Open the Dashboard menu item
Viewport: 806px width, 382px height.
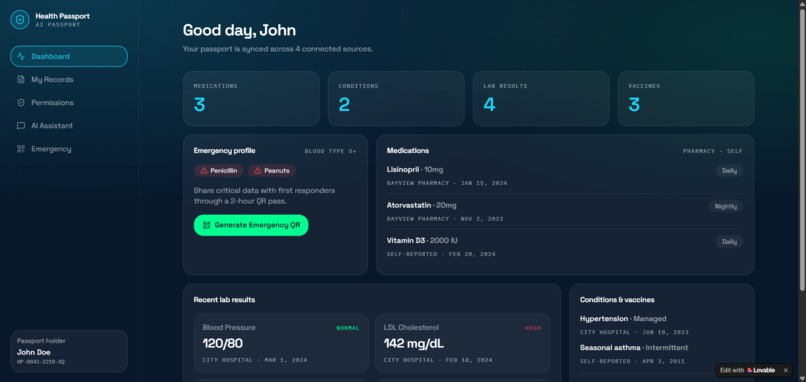[x=69, y=57]
